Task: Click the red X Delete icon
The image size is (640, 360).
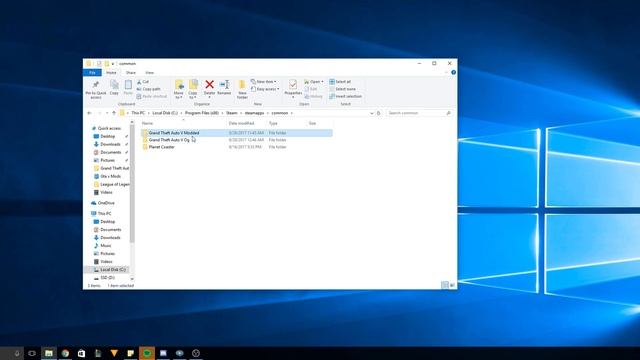Action: tap(209, 84)
